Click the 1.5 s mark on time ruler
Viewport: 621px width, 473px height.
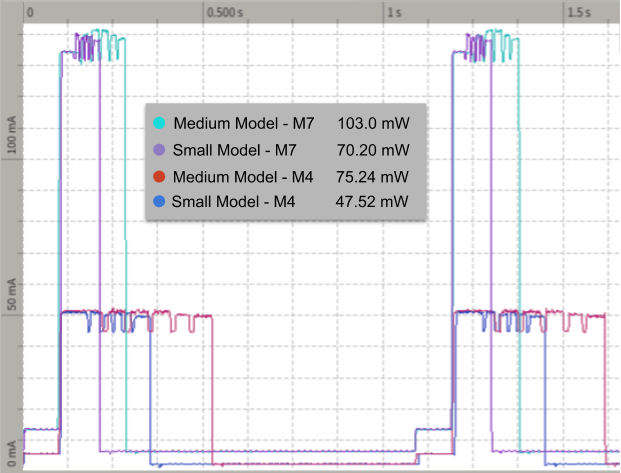579,13
